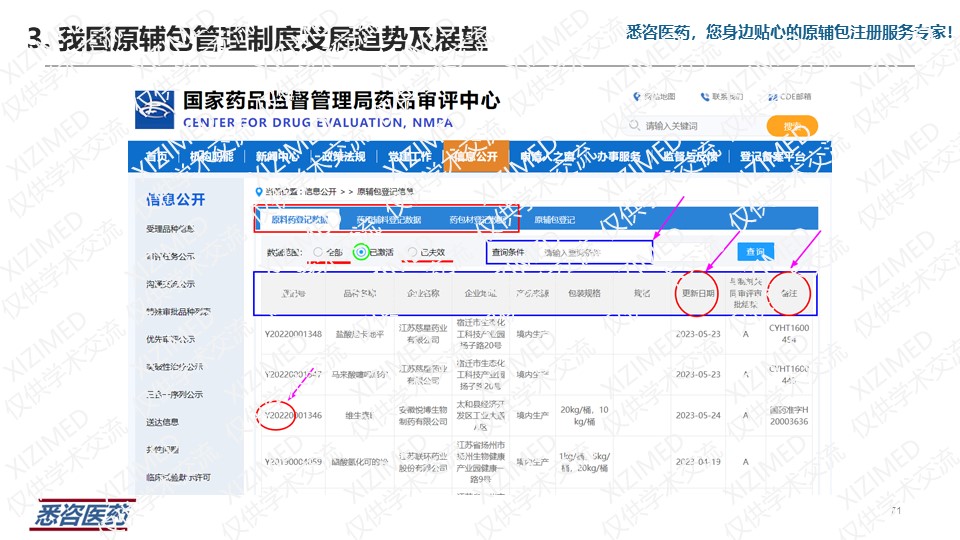Open the 信息公开 navigation menu item
Screen dimensions: 960x540
[473, 157]
